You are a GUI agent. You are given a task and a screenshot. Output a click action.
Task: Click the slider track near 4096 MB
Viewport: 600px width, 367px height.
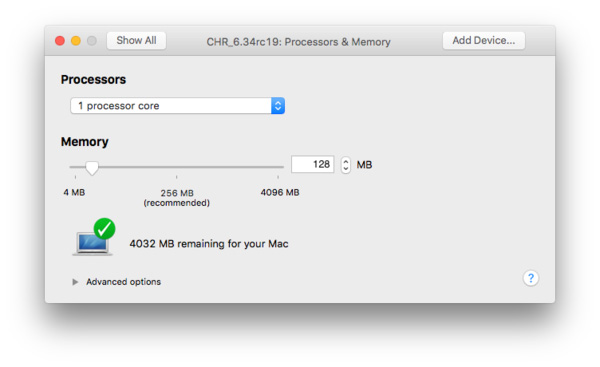[x=278, y=167]
